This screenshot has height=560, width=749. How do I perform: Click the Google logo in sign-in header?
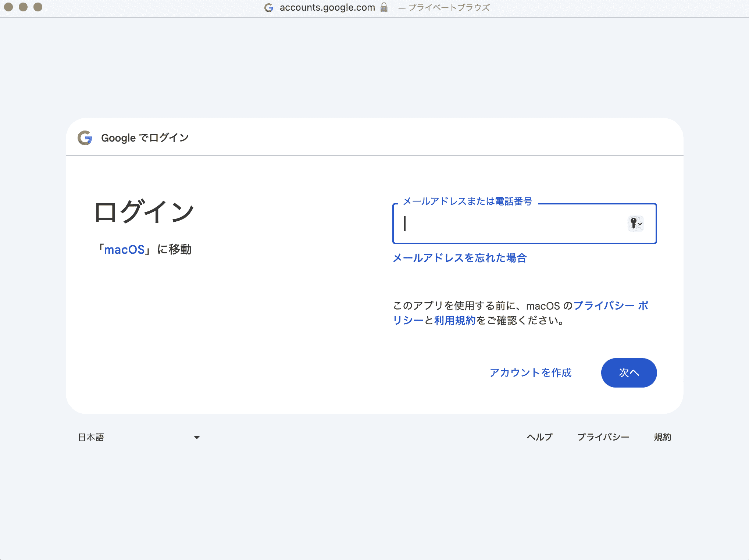pyautogui.click(x=85, y=138)
